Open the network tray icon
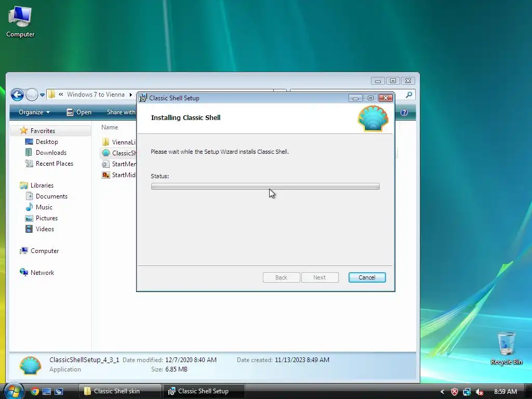This screenshot has height=399, width=532. tap(467, 392)
